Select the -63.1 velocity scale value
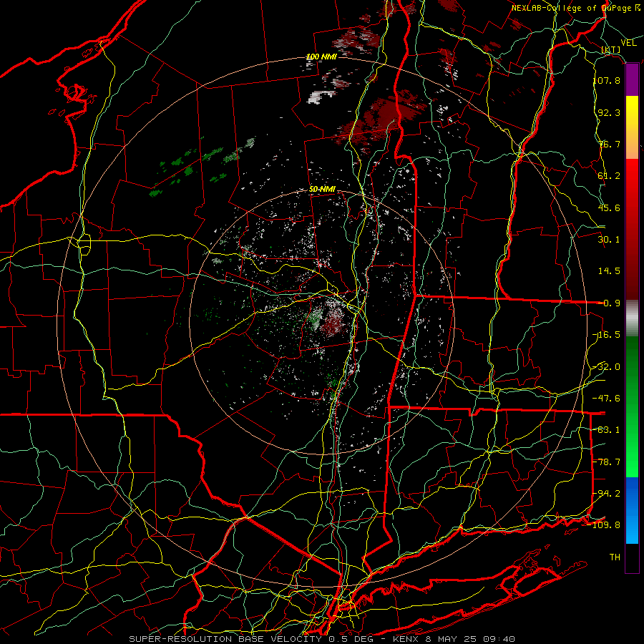 607,430
